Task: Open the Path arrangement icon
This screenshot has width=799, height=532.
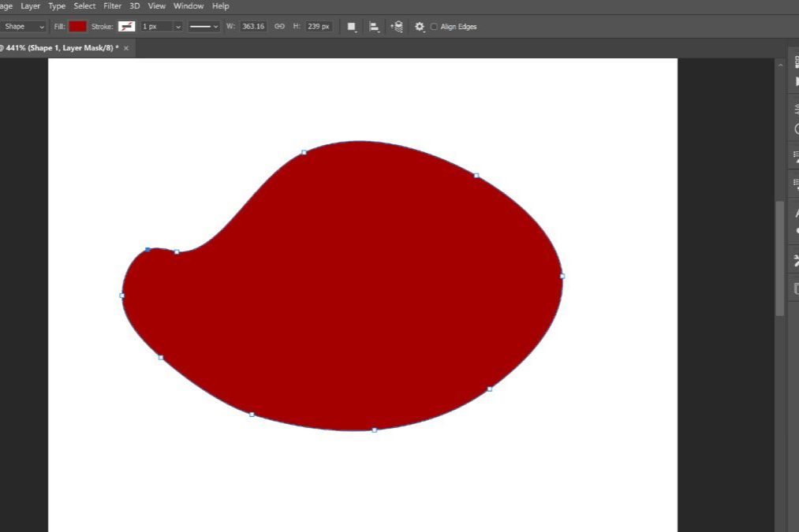Action: point(397,27)
